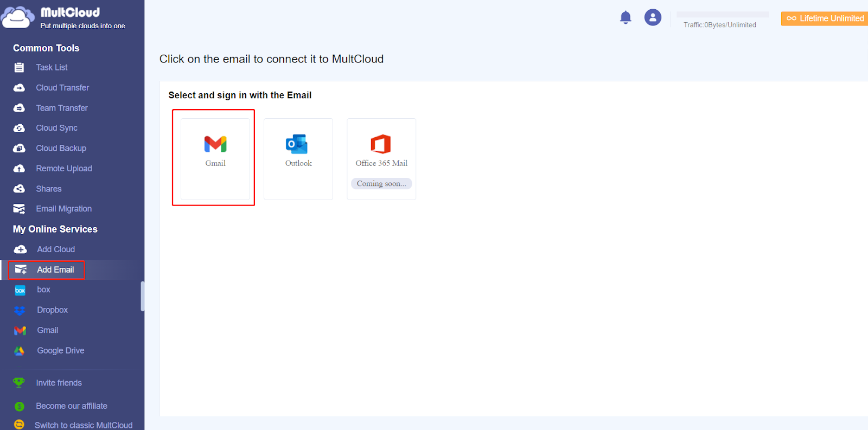
Task: Select the Outlook email provider card
Action: 298,159
